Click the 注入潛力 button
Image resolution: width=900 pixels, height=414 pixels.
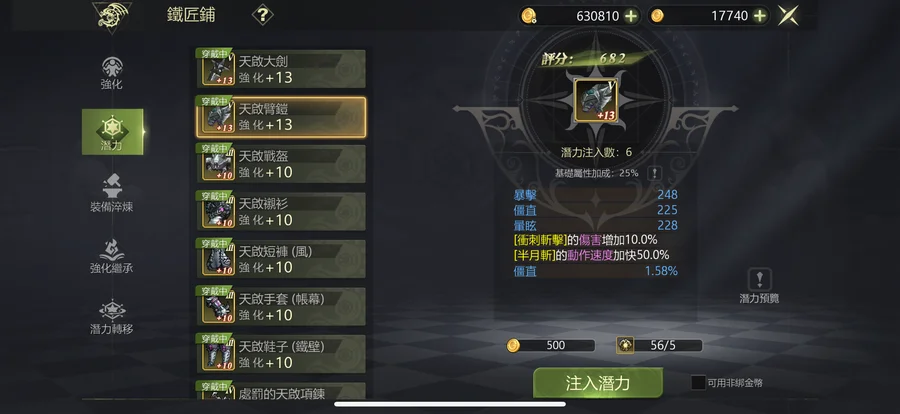[598, 384]
